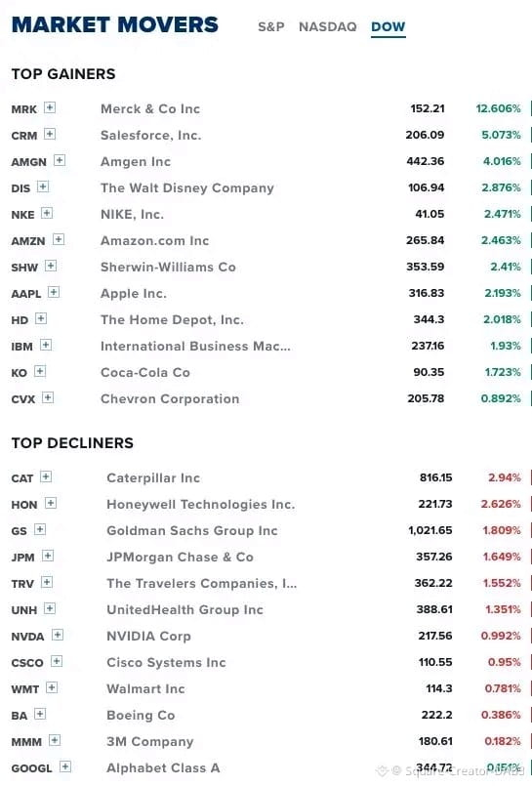Expand the DIS ticker plus box
Image resolution: width=532 pixels, height=786 pixels.
43,186
